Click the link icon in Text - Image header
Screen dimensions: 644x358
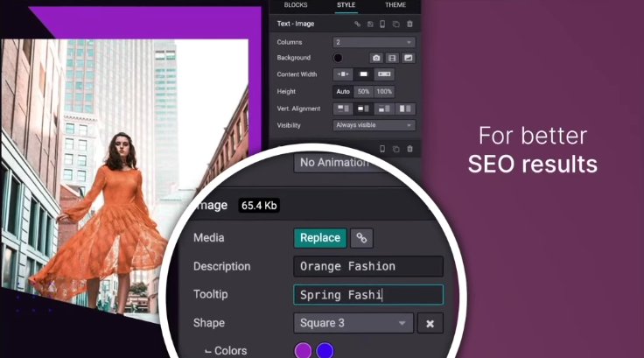click(357, 24)
